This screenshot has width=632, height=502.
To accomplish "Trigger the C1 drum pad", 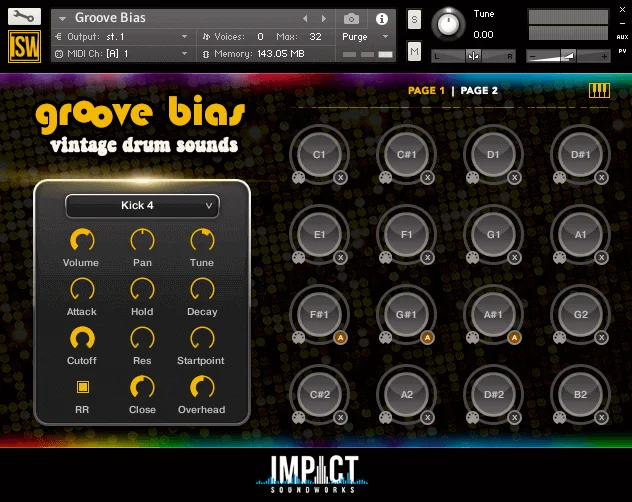I will pyautogui.click(x=319, y=154).
